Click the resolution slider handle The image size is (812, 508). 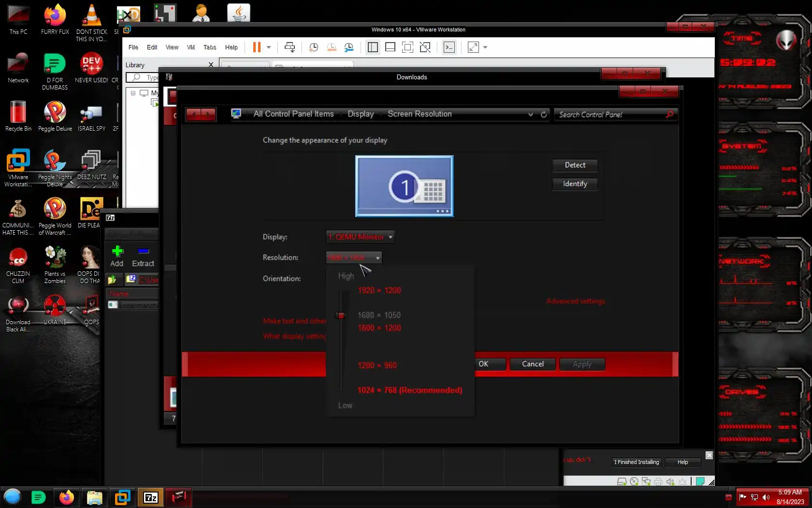pyautogui.click(x=341, y=315)
